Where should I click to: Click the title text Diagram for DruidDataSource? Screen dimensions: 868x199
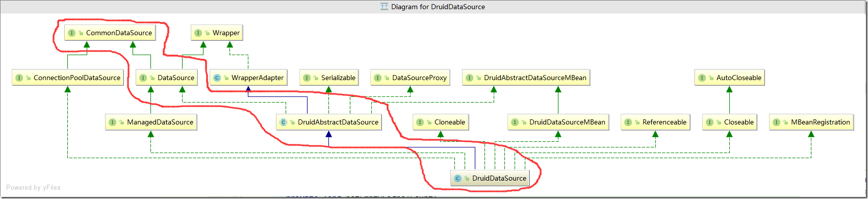438,7
